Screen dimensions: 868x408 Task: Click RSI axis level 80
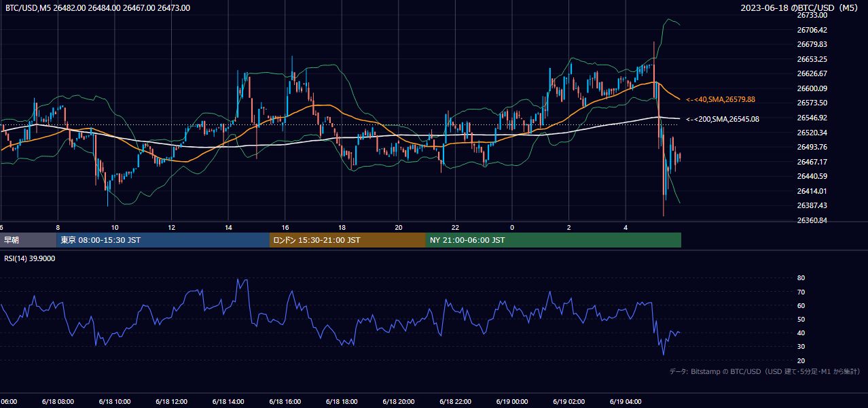coord(801,278)
